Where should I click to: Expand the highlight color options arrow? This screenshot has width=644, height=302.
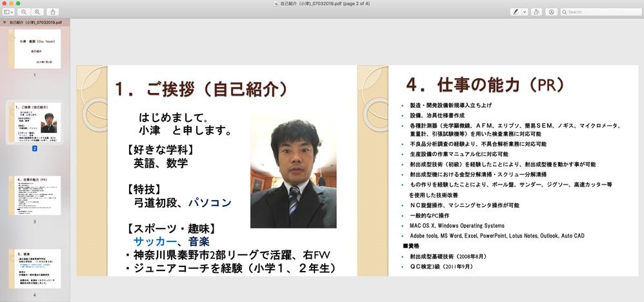point(525,12)
